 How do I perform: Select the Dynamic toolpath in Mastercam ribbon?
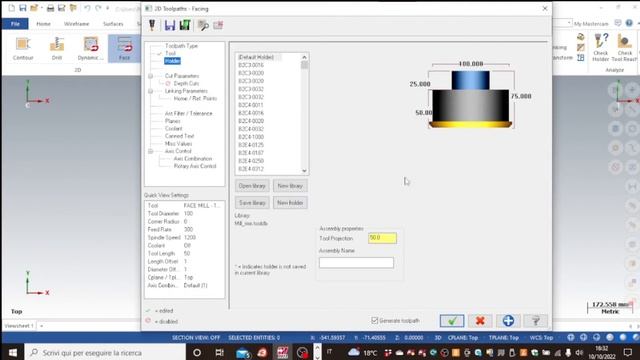pos(90,49)
